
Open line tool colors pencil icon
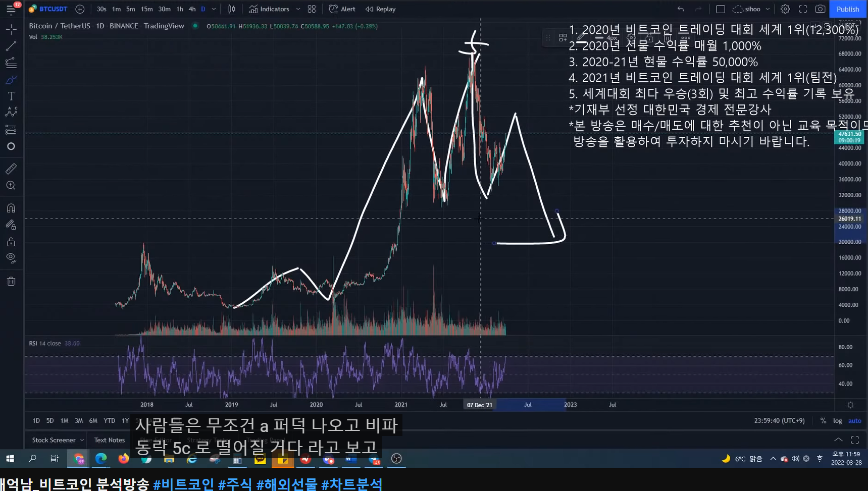click(581, 37)
